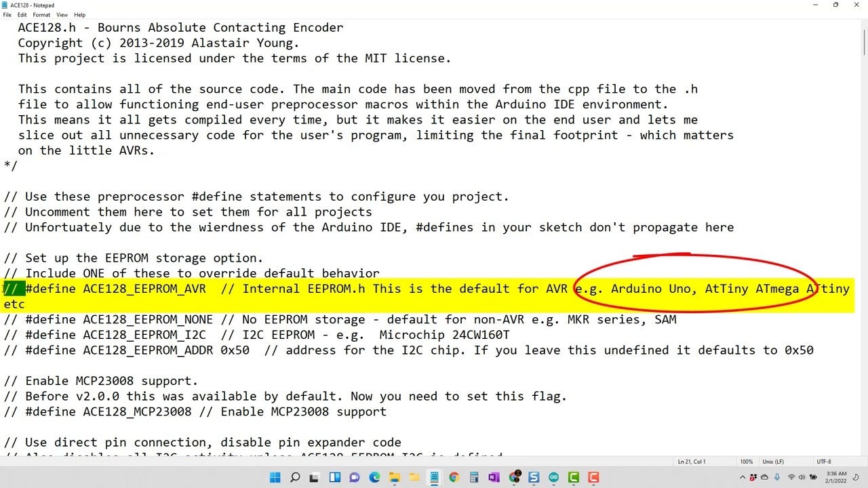This screenshot has width=868, height=488.
Task: Open the Edit menu
Action: point(22,14)
